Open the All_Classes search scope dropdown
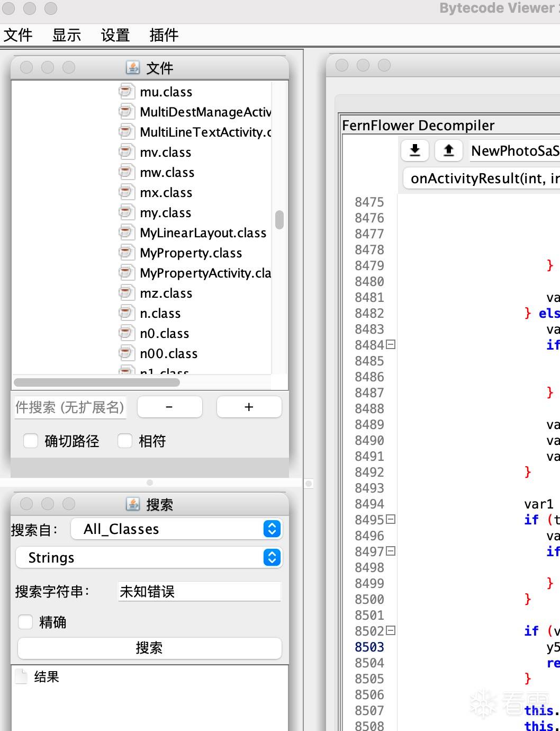This screenshot has width=560, height=731. 176,529
